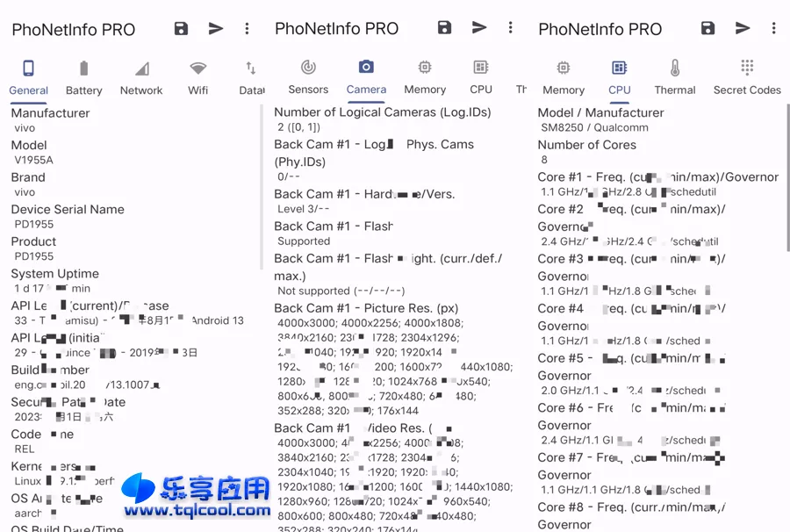This screenshot has width=790, height=532.
Task: Tap the share icon in the toolbar
Action: tap(216, 28)
